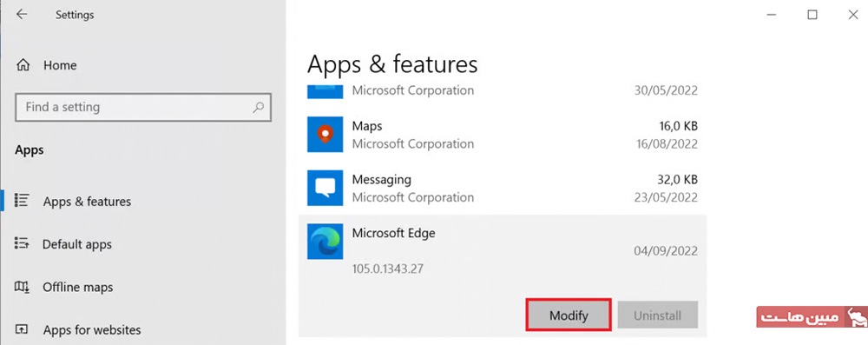868x345 pixels.
Task: Close the Settings window
Action: pyautogui.click(x=853, y=15)
